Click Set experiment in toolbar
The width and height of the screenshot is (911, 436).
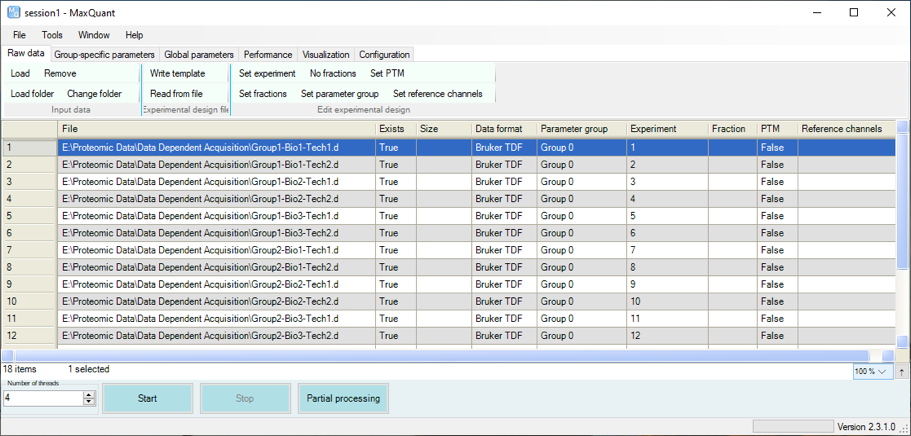tap(267, 73)
